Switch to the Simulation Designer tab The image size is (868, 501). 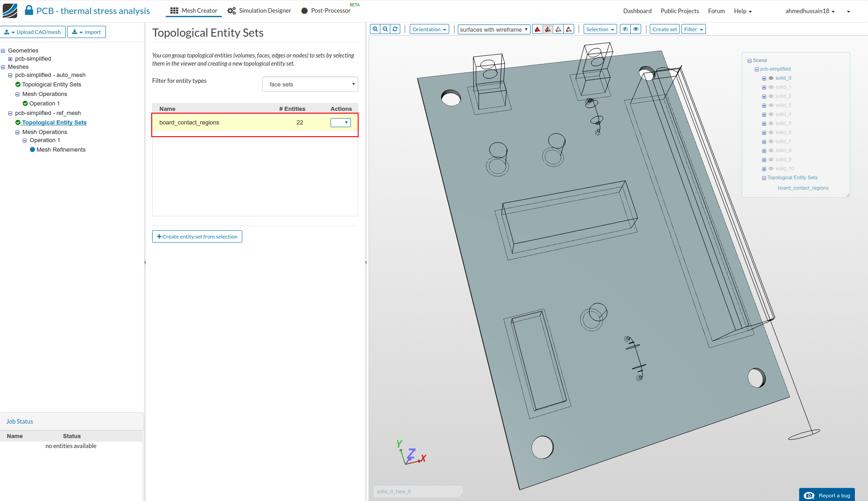tap(259, 10)
